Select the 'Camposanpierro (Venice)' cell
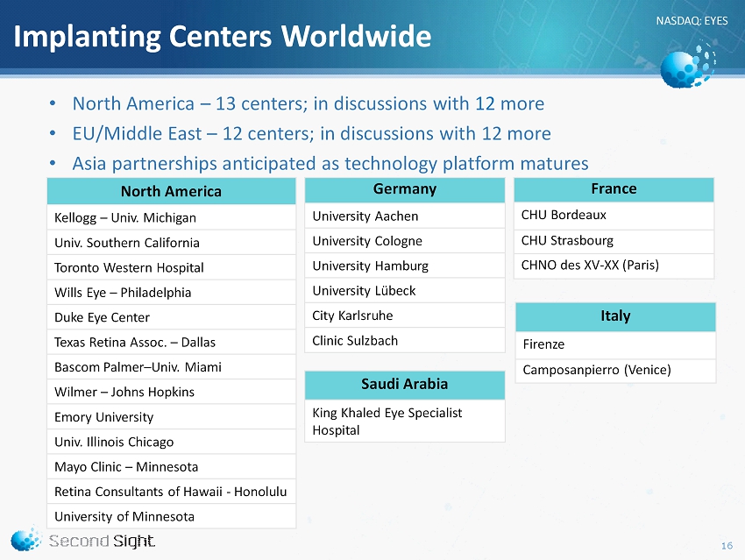The width and height of the screenshot is (745, 560). pyautogui.click(x=615, y=370)
